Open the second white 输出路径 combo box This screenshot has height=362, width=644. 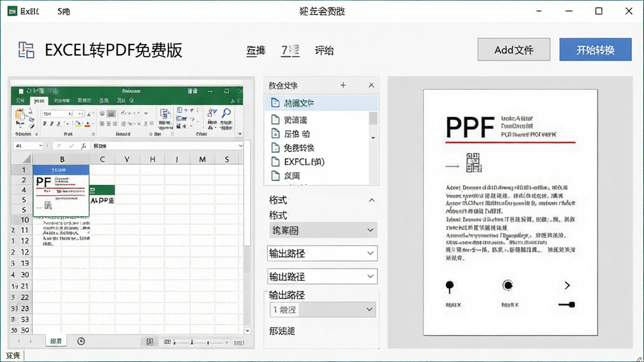(x=323, y=277)
